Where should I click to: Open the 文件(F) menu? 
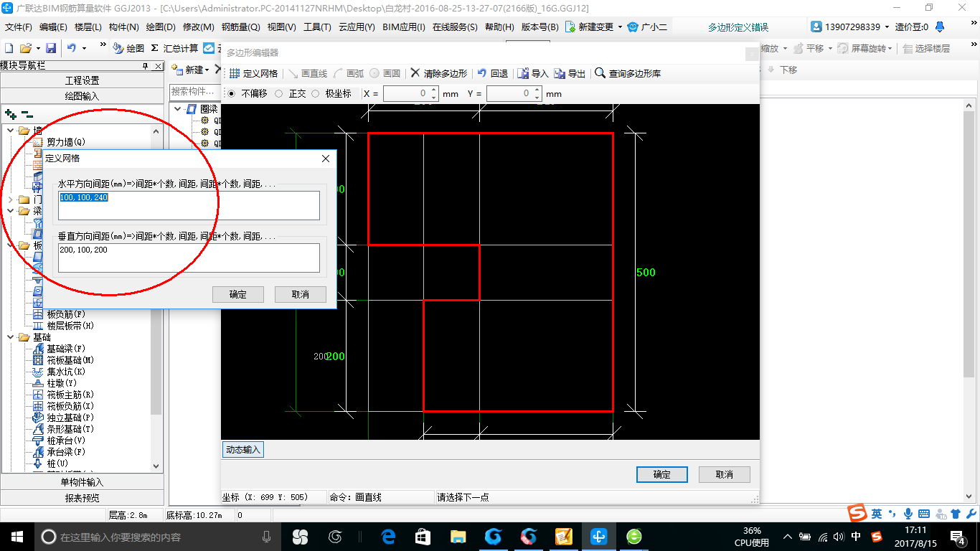pyautogui.click(x=19, y=27)
